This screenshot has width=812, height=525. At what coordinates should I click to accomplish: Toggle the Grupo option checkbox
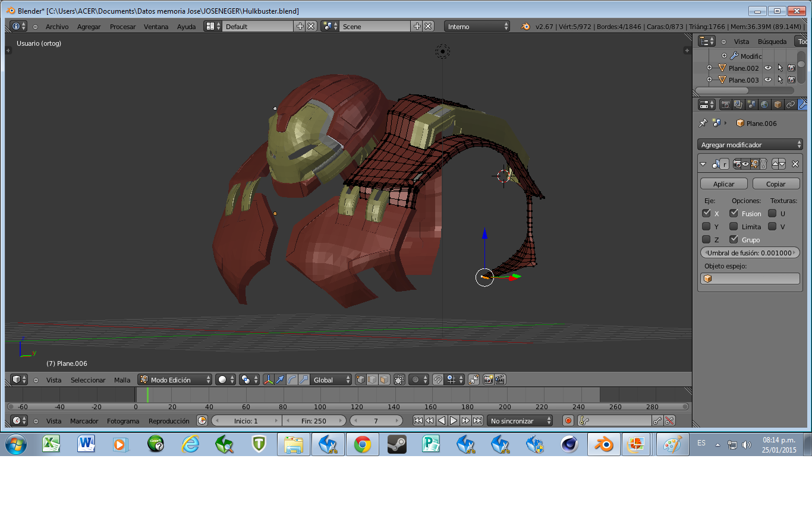point(734,239)
